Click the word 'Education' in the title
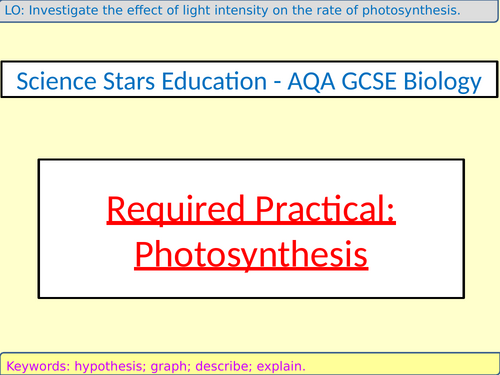This screenshot has width=500, height=375. pos(214,81)
